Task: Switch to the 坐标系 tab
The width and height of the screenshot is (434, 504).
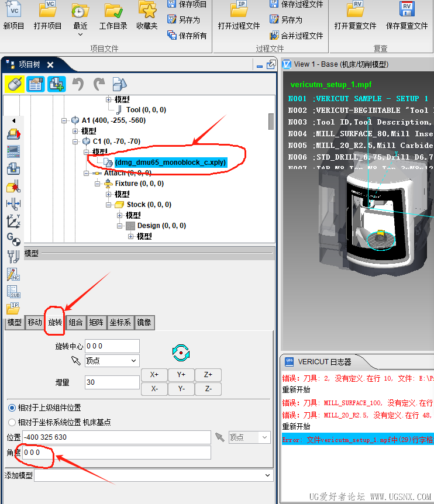Action: [x=120, y=322]
